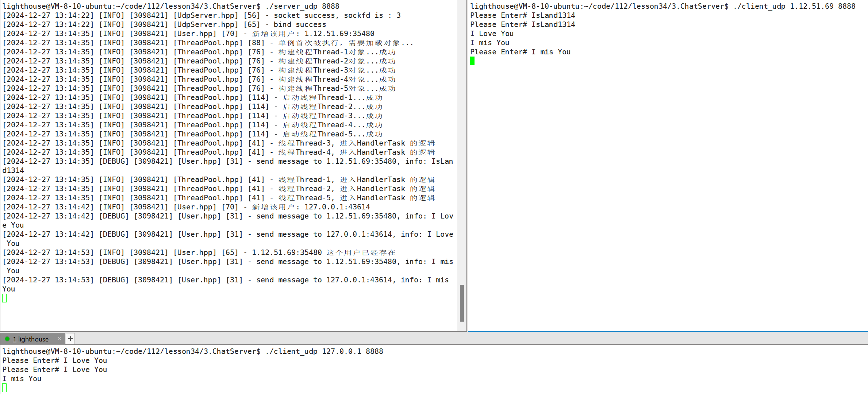This screenshot has width=868, height=394.
Task: Click 'I mis You' in bottom client pane
Action: tap(22, 379)
